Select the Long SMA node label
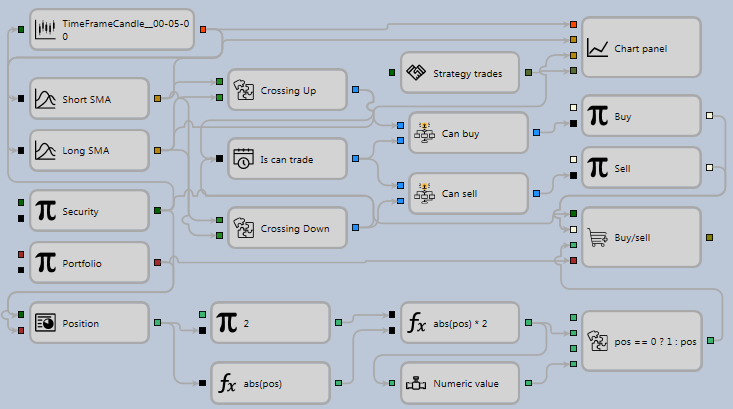 click(86, 151)
